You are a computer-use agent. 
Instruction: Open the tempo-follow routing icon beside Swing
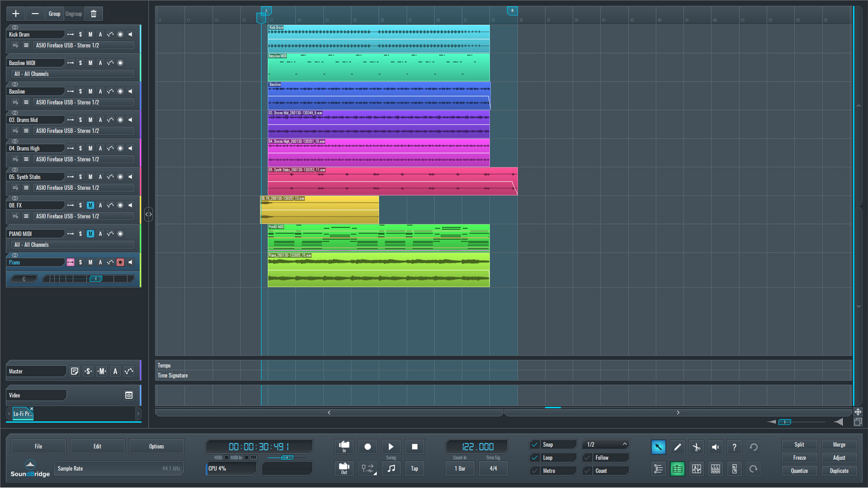point(368,469)
